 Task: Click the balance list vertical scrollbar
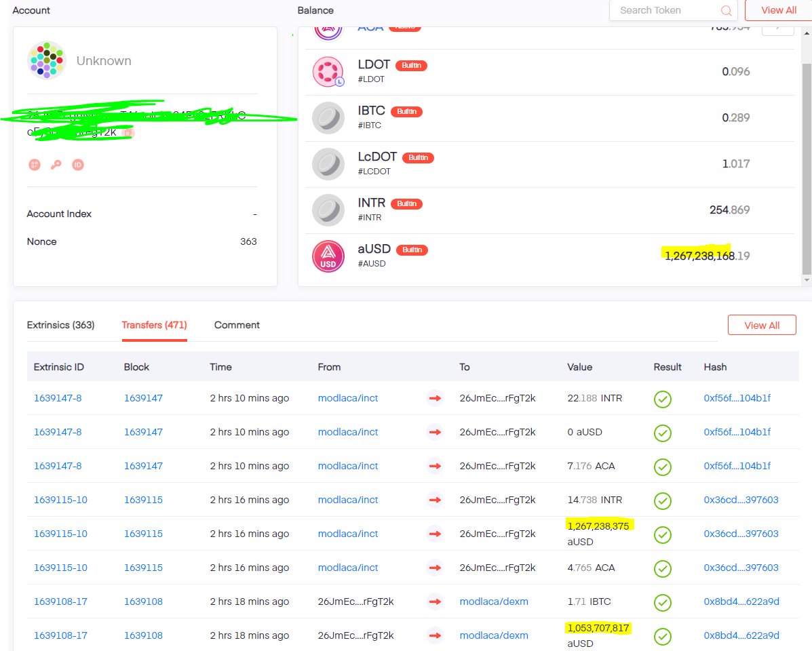[x=807, y=168]
